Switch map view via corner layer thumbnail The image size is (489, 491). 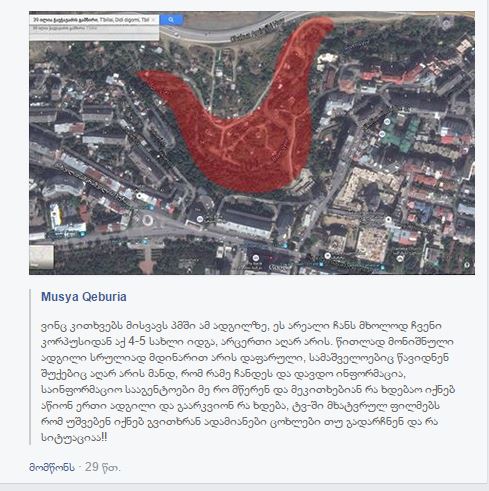click(42, 256)
